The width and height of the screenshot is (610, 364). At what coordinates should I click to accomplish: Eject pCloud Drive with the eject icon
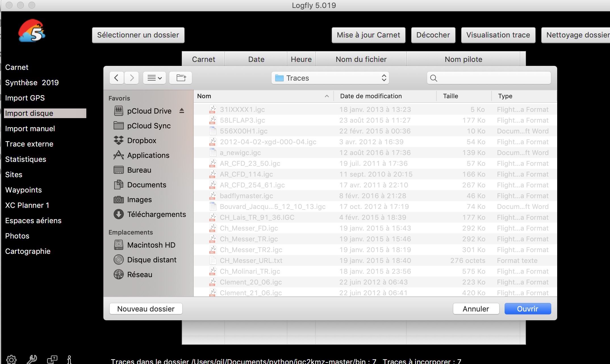(182, 111)
